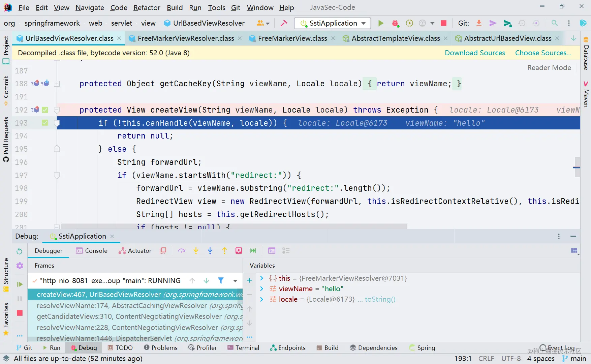Expand the 'this' variable node
591x364 pixels.
(261, 278)
